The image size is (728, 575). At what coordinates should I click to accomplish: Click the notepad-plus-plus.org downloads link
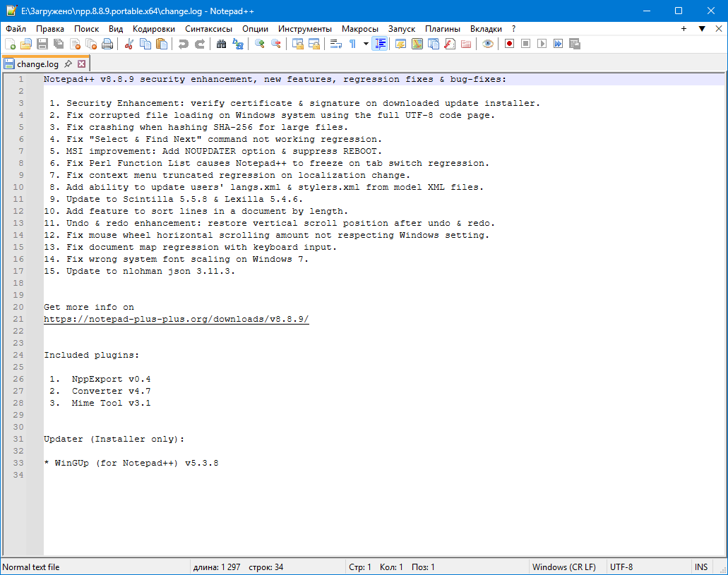point(177,320)
